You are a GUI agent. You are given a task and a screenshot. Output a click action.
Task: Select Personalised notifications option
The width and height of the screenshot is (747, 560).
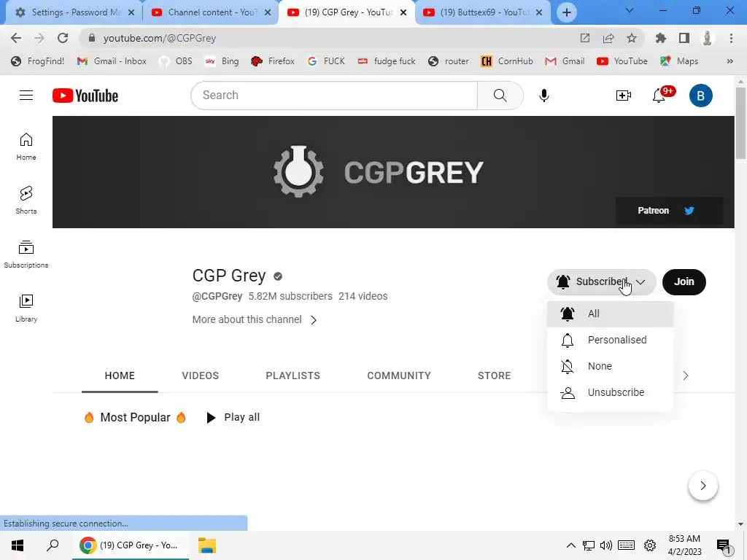click(610, 340)
